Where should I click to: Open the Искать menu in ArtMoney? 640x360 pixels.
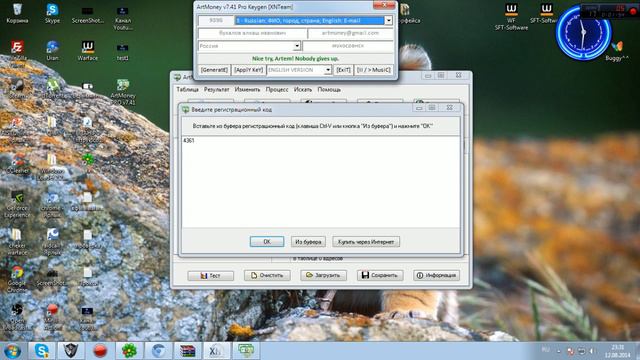pos(303,89)
